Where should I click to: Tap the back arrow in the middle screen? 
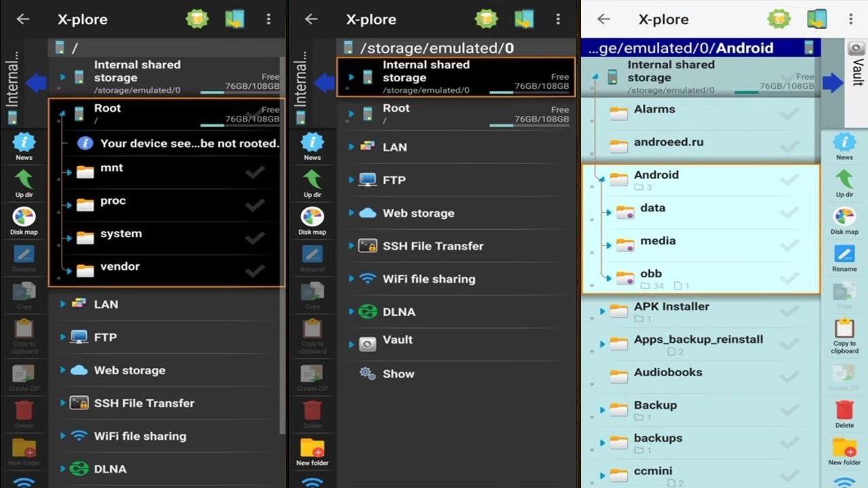311,19
